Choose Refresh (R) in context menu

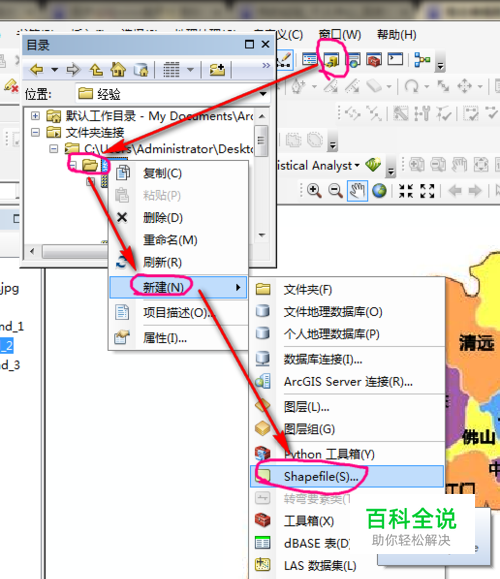click(178, 262)
